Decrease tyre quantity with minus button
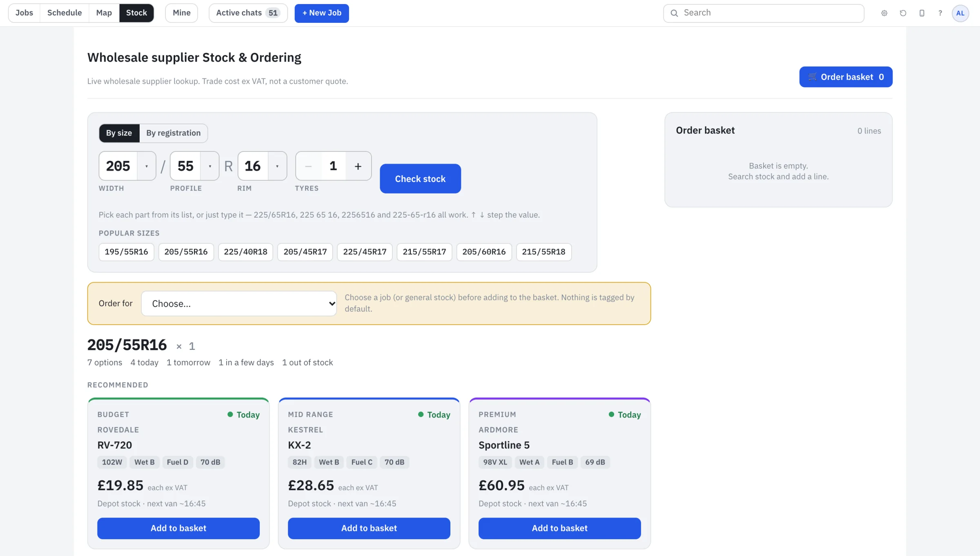 [x=308, y=166]
